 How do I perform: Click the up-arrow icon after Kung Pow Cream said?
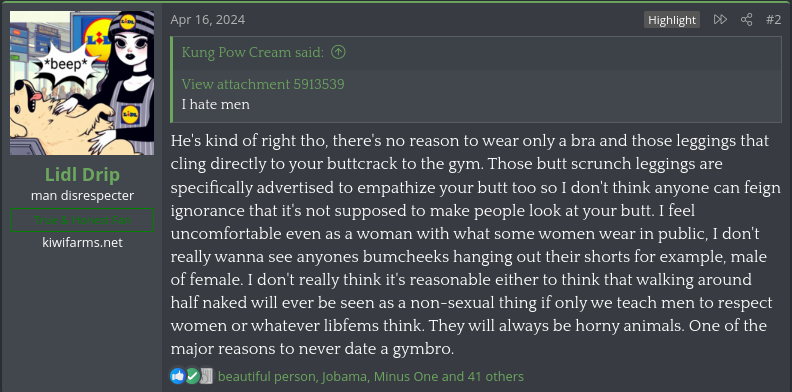[x=338, y=52]
